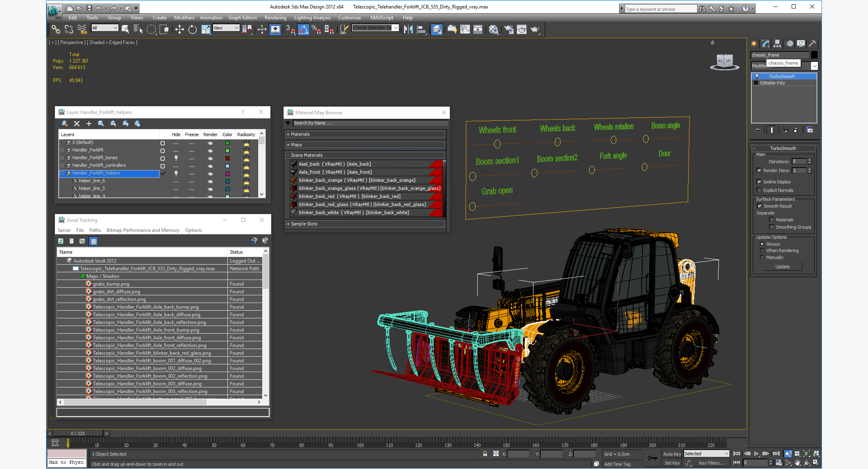Click the Update button in TurboSmooth

[x=782, y=267]
